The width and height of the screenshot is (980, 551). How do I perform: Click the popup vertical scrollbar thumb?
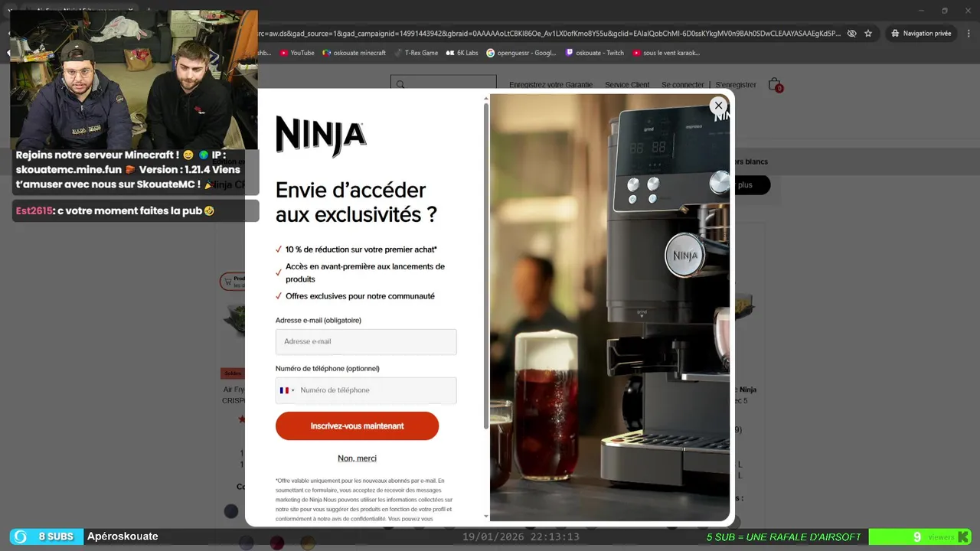485,265
